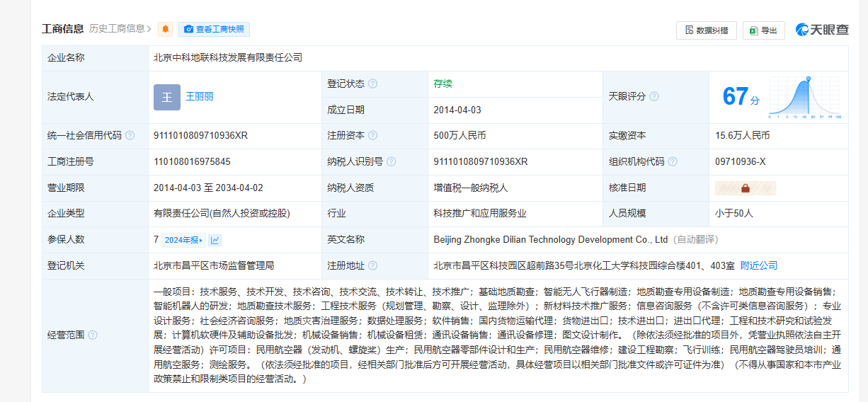The image size is (868, 402).
Task: Click registration number 110108016975845
Action: (x=192, y=162)
